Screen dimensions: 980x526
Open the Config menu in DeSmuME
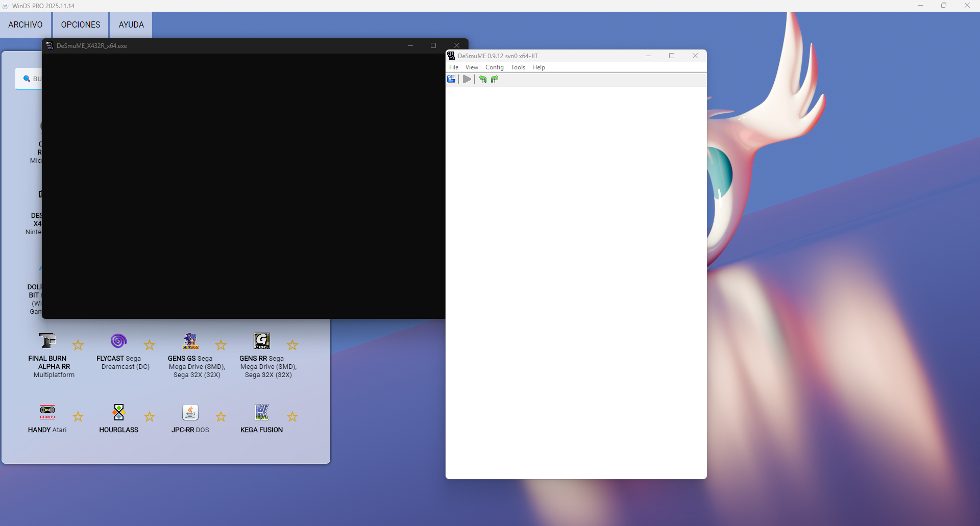pos(495,67)
